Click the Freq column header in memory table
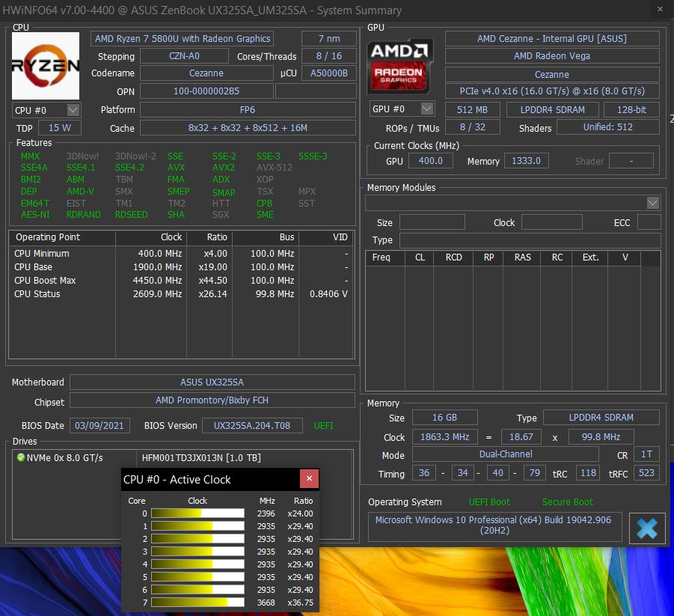 pos(385,257)
